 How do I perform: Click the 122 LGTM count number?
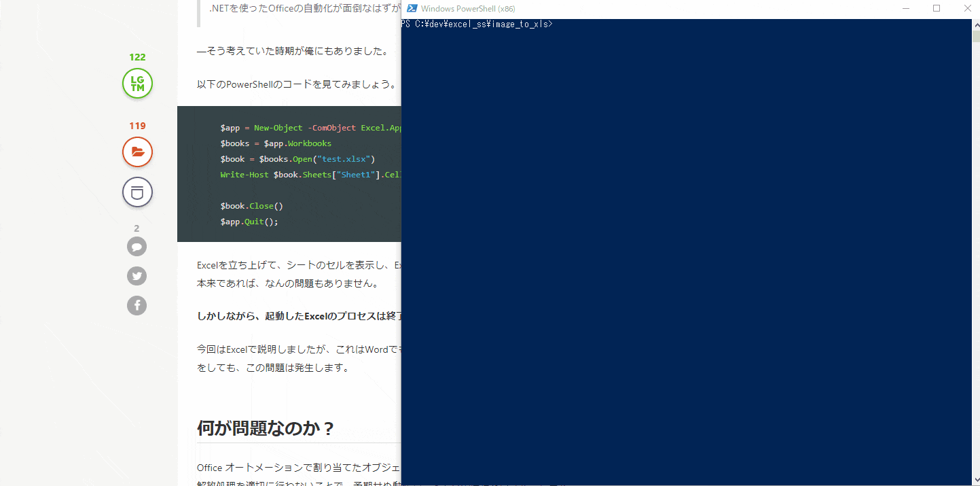(x=137, y=57)
